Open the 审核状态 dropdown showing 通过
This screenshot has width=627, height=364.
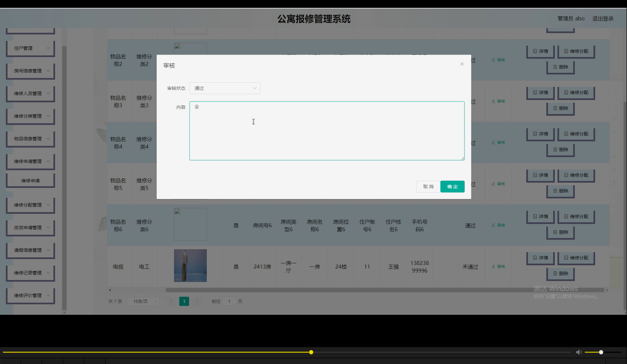click(225, 88)
